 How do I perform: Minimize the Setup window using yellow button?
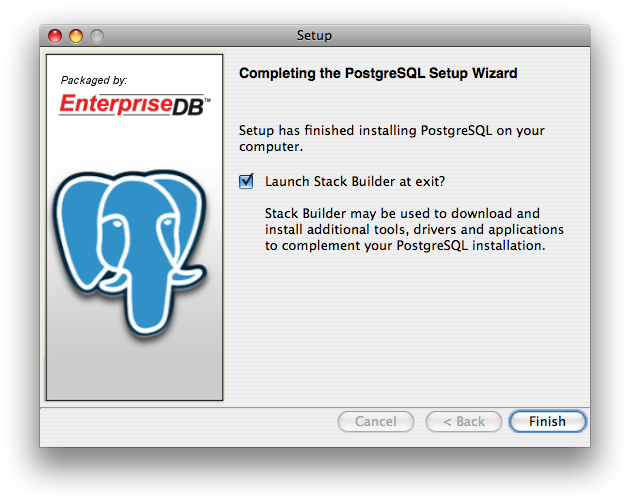point(76,36)
